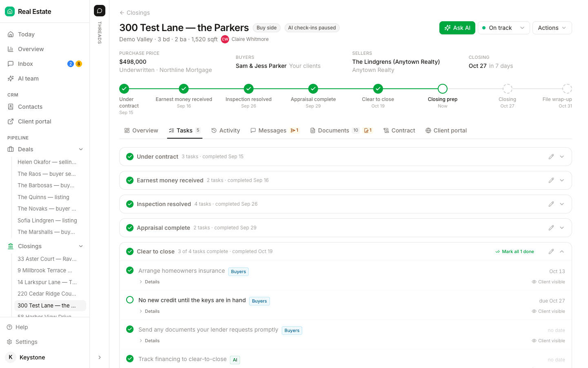The width and height of the screenshot is (588, 368).
Task: Collapse the Closings sidebar section
Action: [x=81, y=246]
